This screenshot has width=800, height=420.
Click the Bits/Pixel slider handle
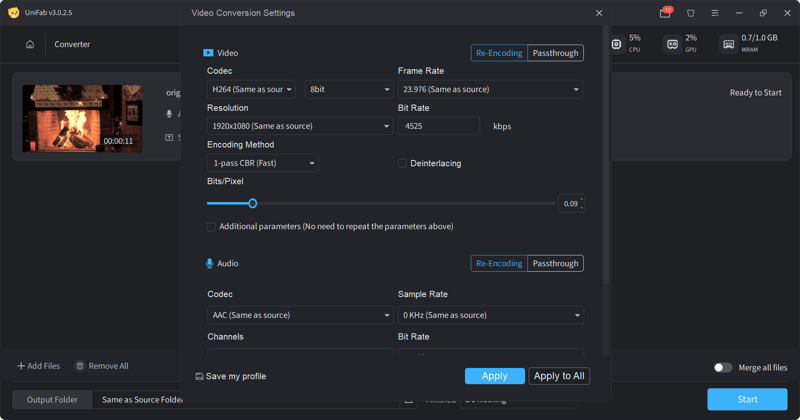[x=252, y=203]
